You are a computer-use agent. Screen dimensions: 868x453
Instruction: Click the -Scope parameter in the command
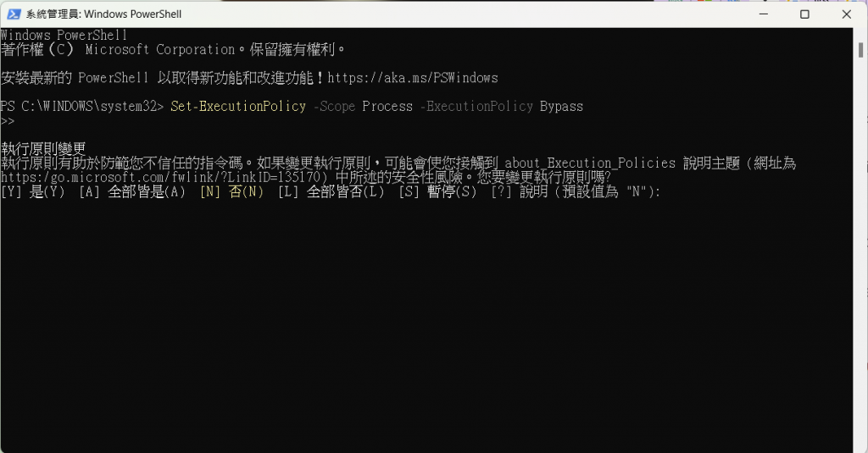tap(334, 106)
